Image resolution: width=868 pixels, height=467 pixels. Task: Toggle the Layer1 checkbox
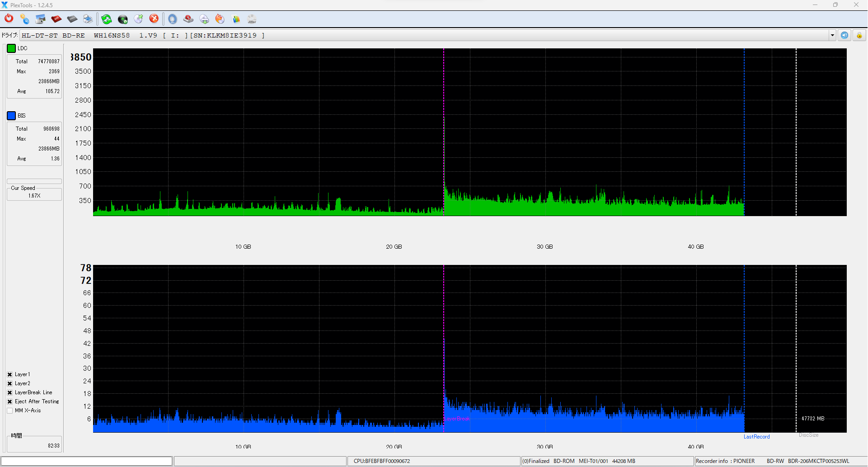(9, 374)
